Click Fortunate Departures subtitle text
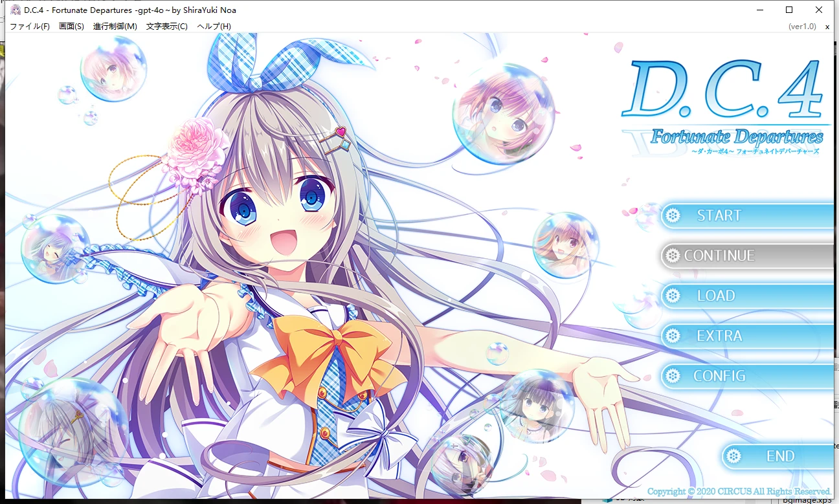 coord(737,137)
